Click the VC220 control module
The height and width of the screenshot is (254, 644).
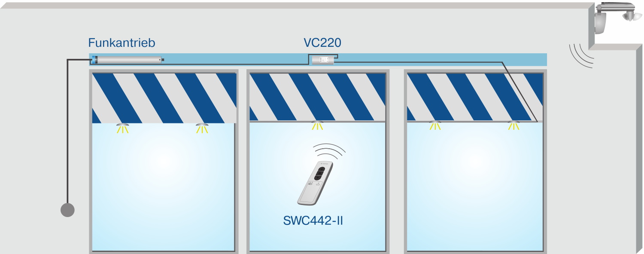tap(322, 60)
